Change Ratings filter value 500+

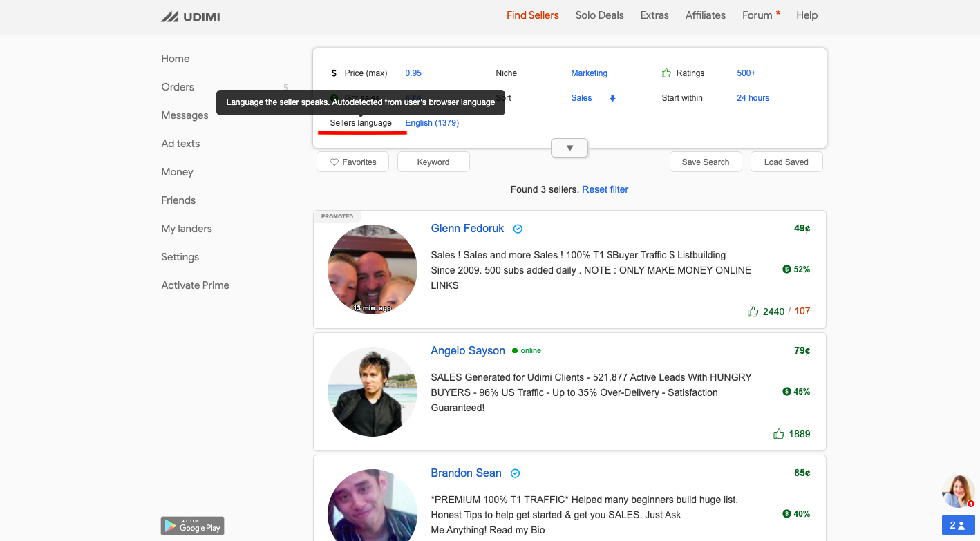(x=746, y=73)
